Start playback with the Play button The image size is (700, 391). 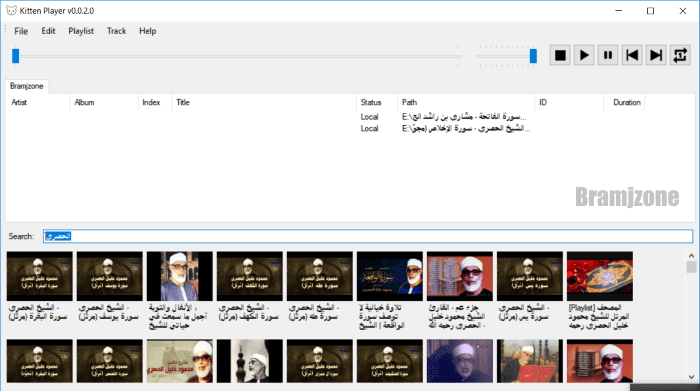584,55
